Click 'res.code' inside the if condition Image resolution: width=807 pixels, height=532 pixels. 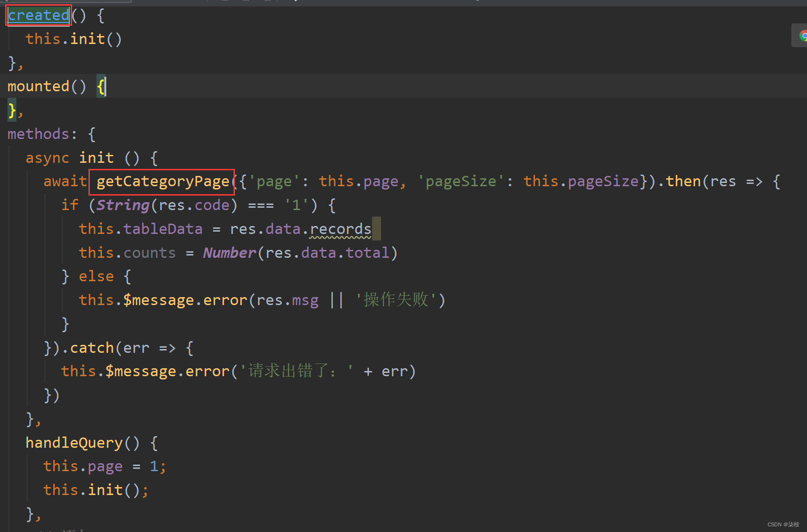click(x=194, y=205)
